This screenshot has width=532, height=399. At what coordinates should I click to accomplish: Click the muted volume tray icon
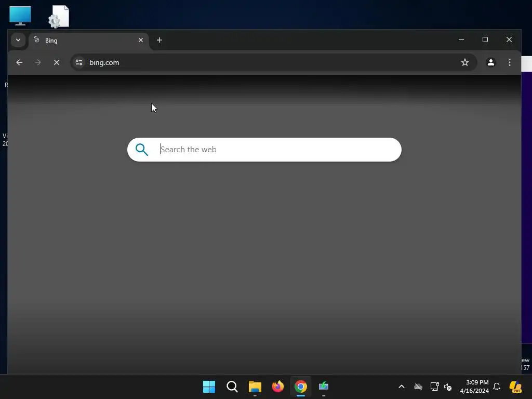pyautogui.click(x=448, y=387)
